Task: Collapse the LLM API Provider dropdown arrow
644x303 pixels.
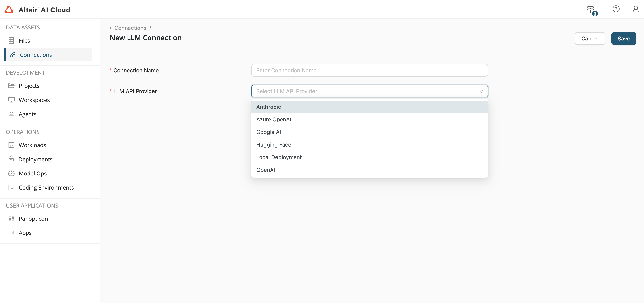Action: [481, 91]
